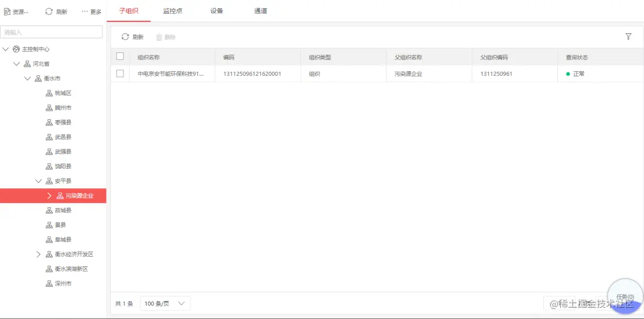644x319 pixels.
Task: Switch to the 通道 tab
Action: point(261,11)
